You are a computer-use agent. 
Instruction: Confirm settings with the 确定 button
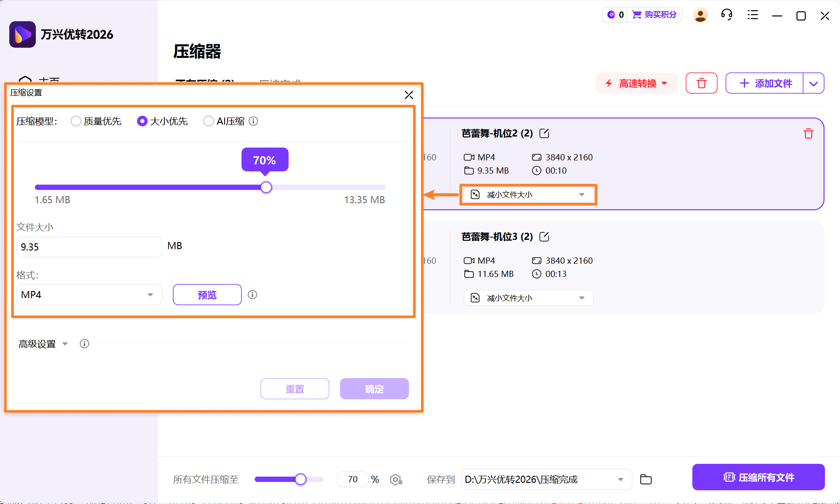click(x=374, y=389)
